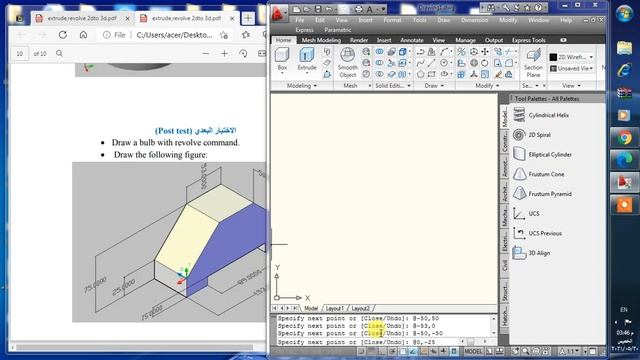Click the UCS palette tool
Viewport: 640px width, 360px height.
pos(527,213)
